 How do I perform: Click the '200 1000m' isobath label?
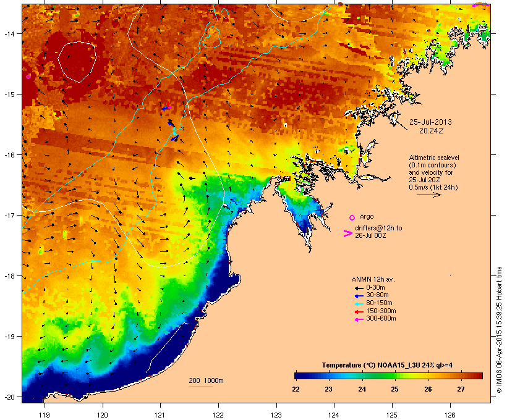[206, 380]
